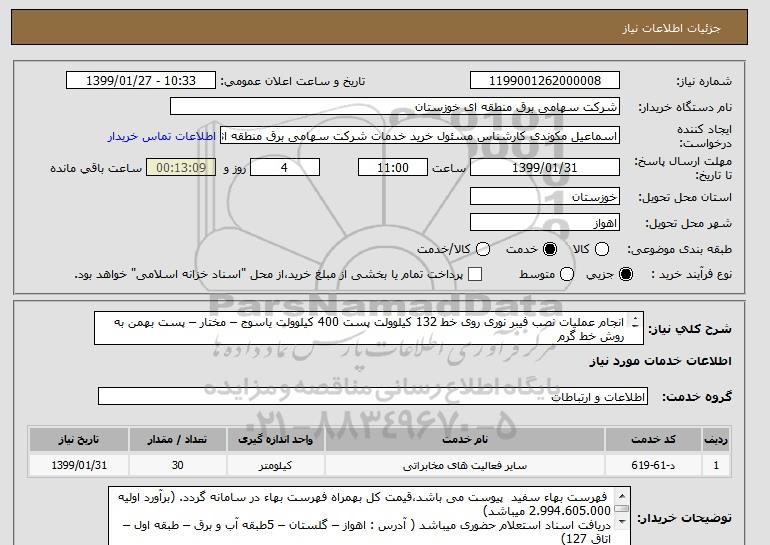This screenshot has width=770, height=545.
Task: Click the deadline hour field 11:00
Action: tap(393, 167)
